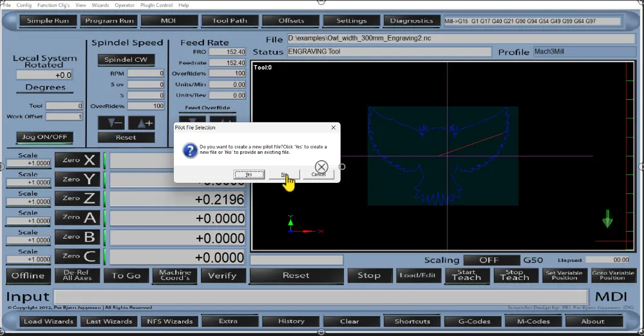
Task: Click No in Pilot File Selection dialog
Action: click(284, 174)
